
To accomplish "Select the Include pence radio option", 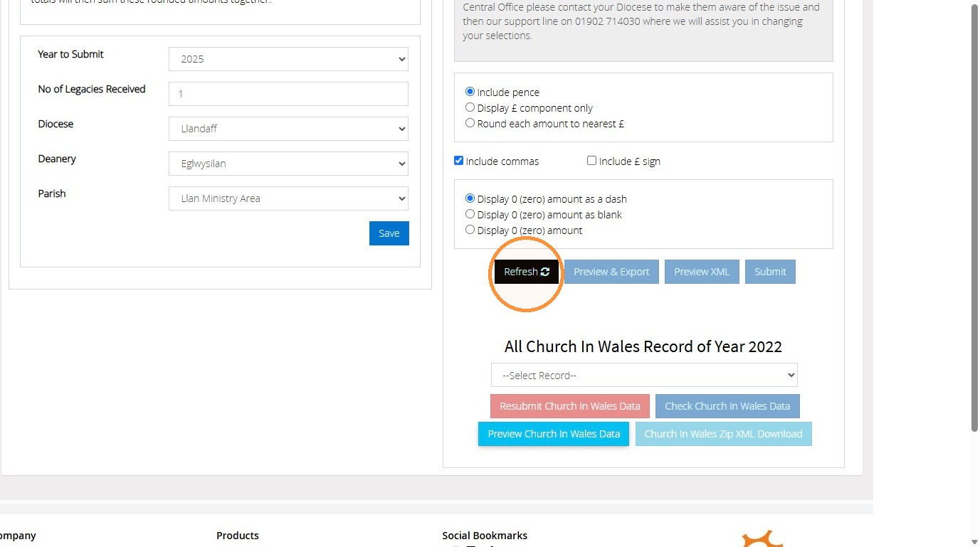I will click(x=470, y=92).
